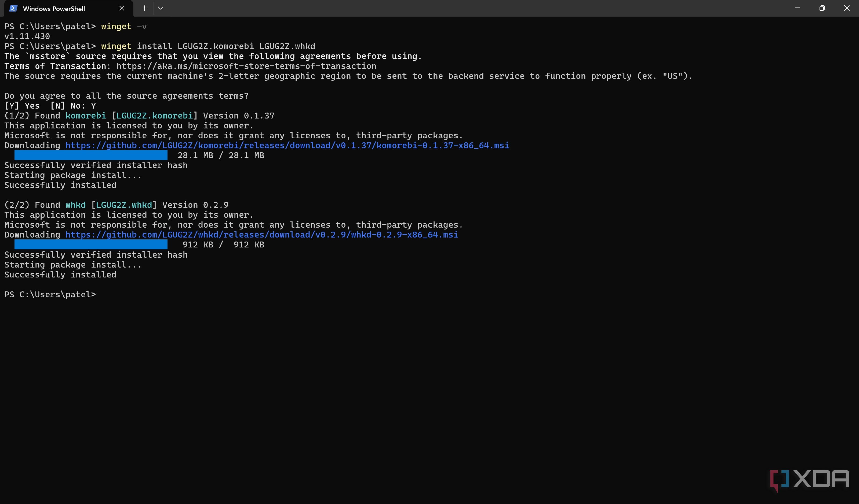
Task: Click the v1.11.430 version output
Action: click(x=27, y=36)
